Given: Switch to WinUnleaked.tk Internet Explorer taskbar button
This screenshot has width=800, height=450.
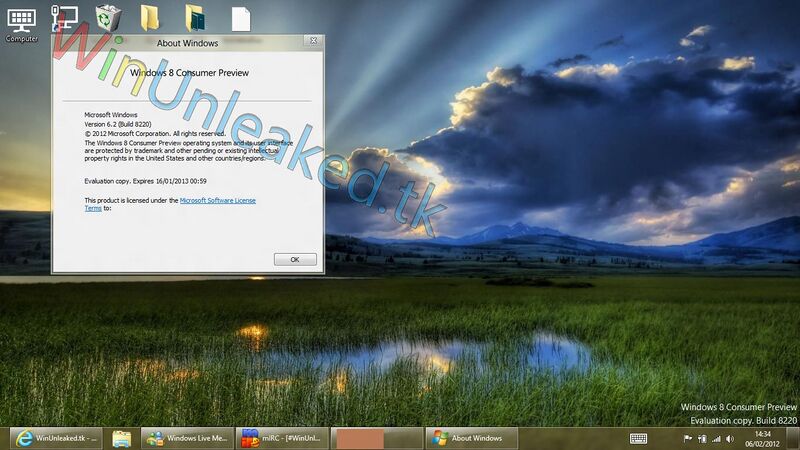Looking at the screenshot, I should click(x=56, y=438).
